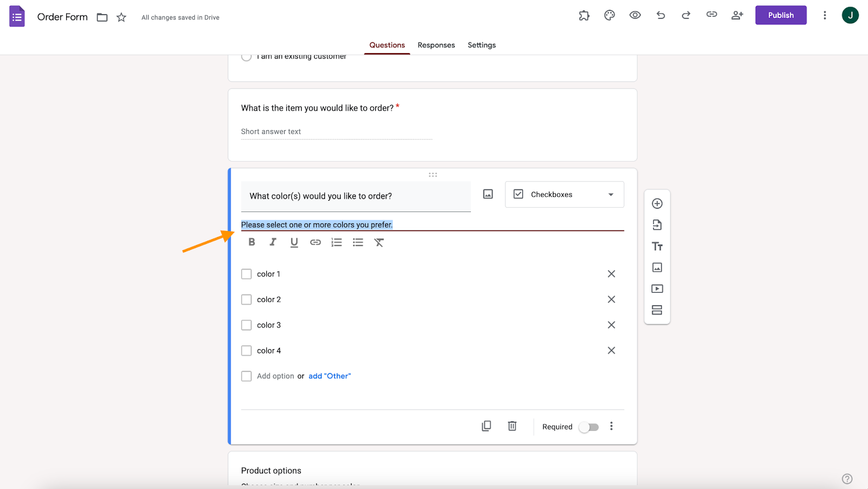Open the Checkboxes question type dropdown
The width and height of the screenshot is (868, 489).
(x=565, y=195)
